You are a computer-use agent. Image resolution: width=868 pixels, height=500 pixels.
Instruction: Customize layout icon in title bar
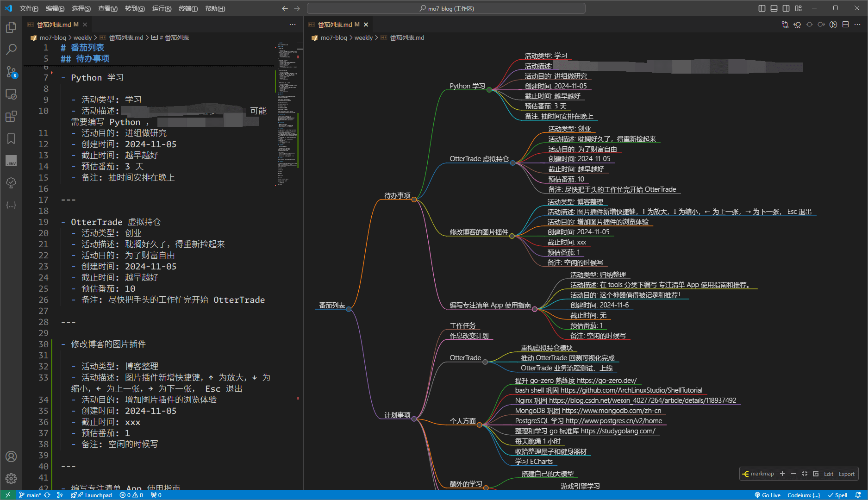click(798, 8)
